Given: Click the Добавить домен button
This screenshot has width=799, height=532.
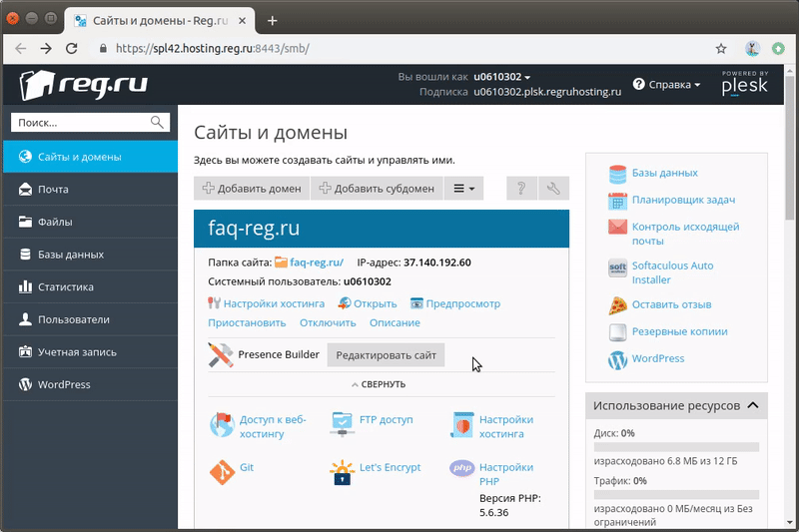Looking at the screenshot, I should pyautogui.click(x=252, y=189).
